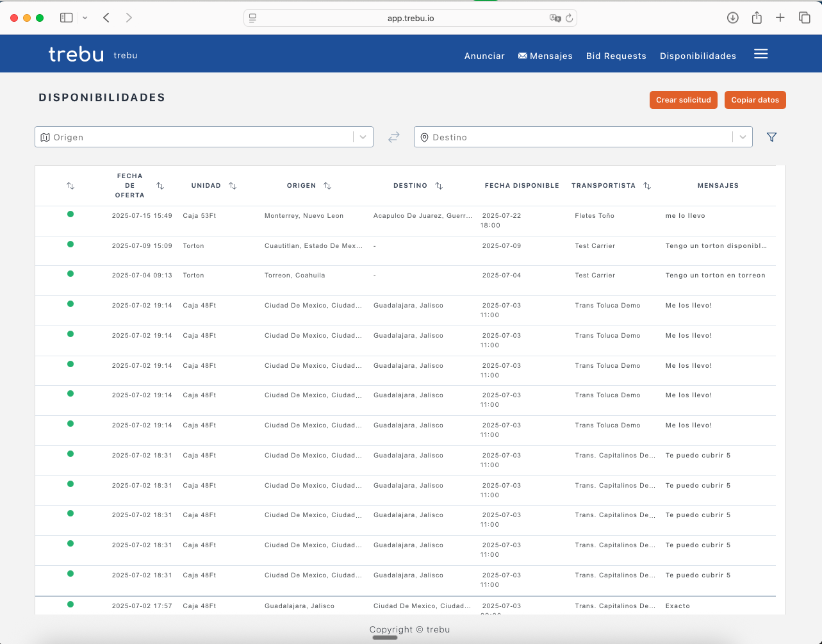Click the trebu account name link
Viewport: 822px width, 644px height.
pyautogui.click(x=126, y=56)
